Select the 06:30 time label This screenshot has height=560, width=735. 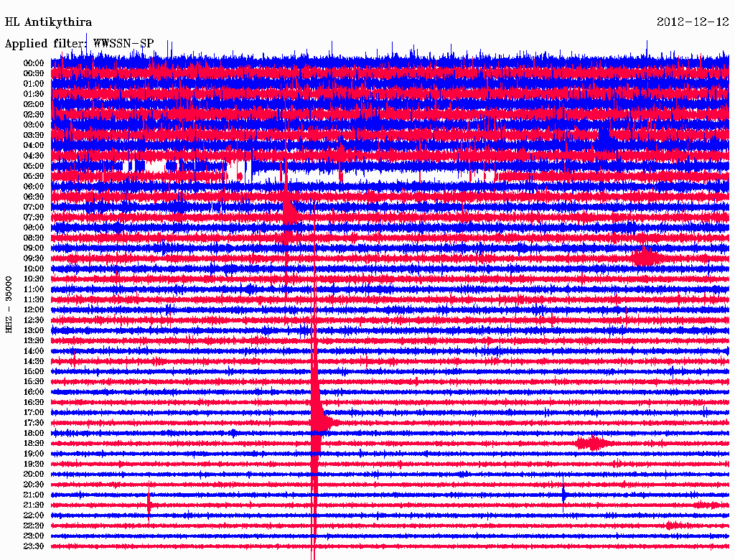(x=34, y=197)
